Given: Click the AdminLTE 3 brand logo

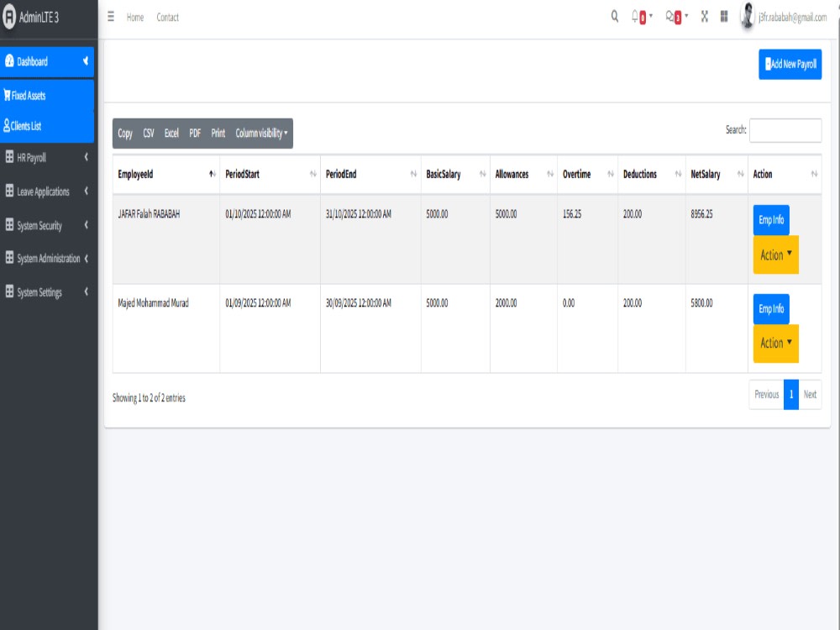Looking at the screenshot, I should [9, 17].
